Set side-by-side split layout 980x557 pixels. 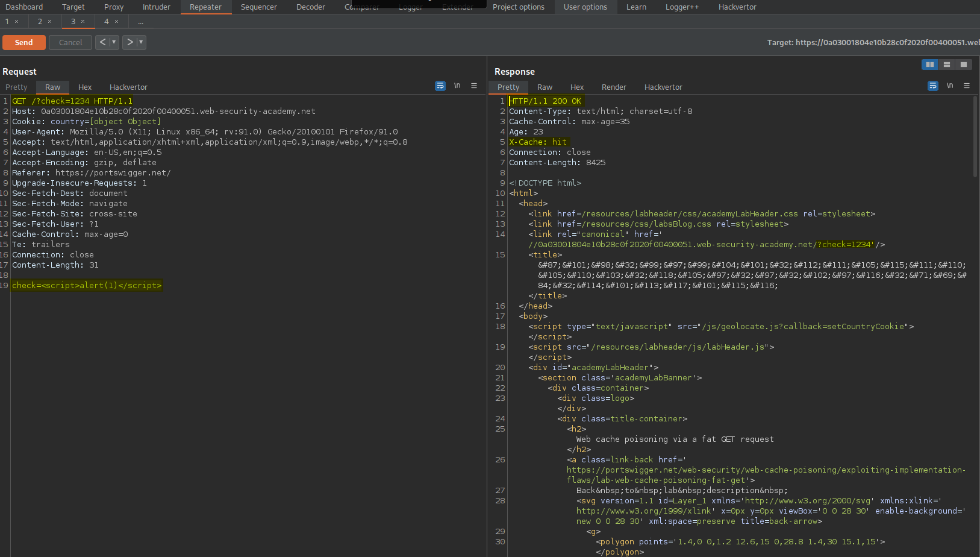point(930,65)
